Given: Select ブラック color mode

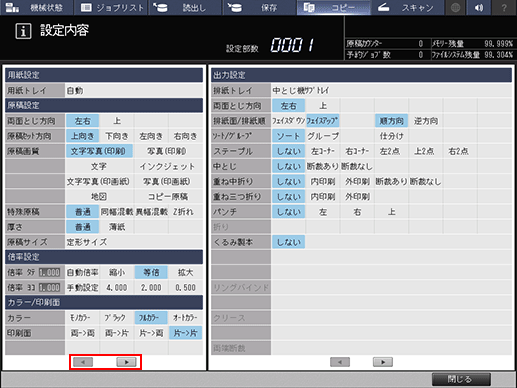Looking at the screenshot, I should click(117, 318).
